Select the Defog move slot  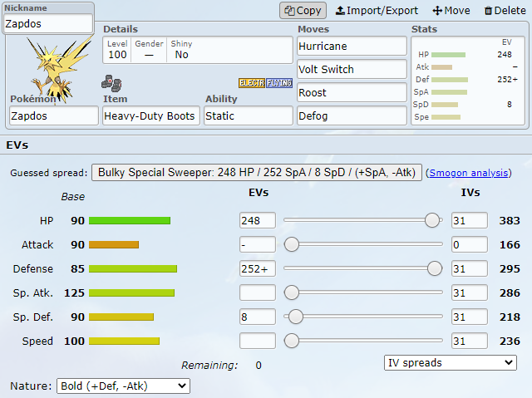point(352,115)
